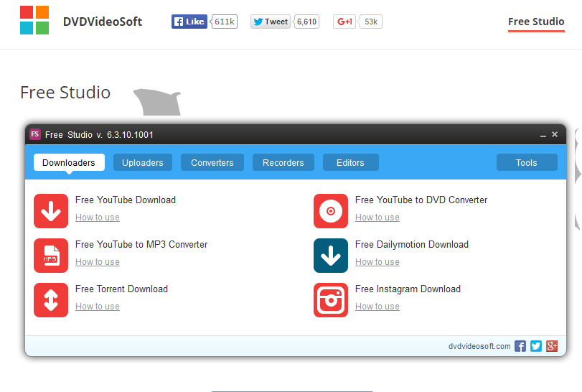582x392 pixels.
Task: Open How to use for Free Torrent Download
Action: pos(98,307)
